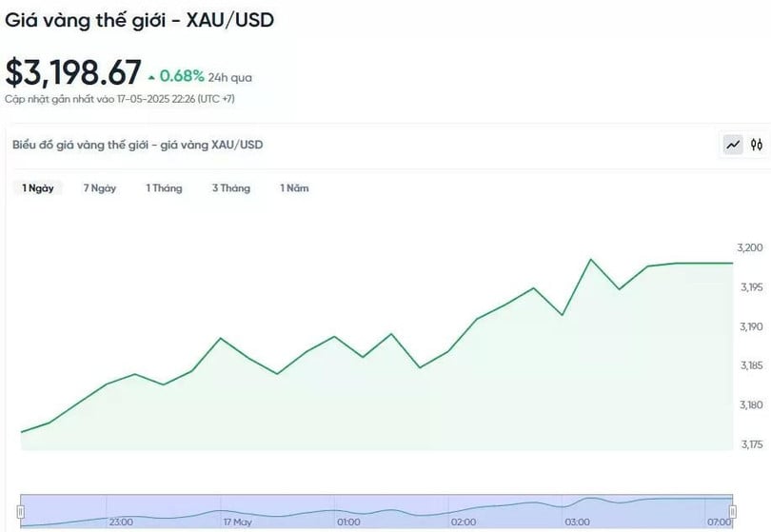
Task: Switch to line chart view icon
Action: click(733, 145)
